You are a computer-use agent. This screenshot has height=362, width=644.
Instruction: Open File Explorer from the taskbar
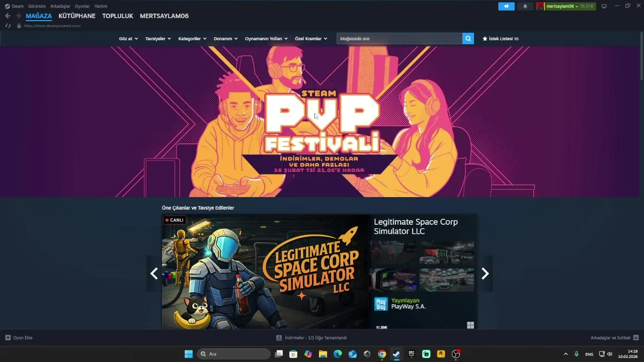pos(323,354)
